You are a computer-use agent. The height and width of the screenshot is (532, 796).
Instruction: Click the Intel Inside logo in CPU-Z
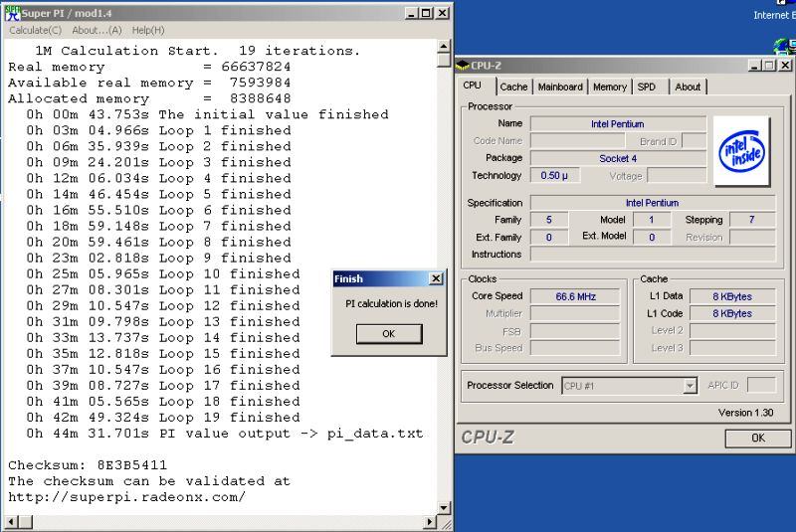pos(741,151)
